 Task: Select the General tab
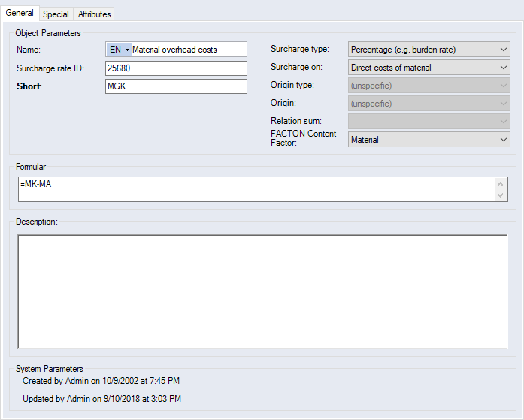pyautogui.click(x=20, y=14)
